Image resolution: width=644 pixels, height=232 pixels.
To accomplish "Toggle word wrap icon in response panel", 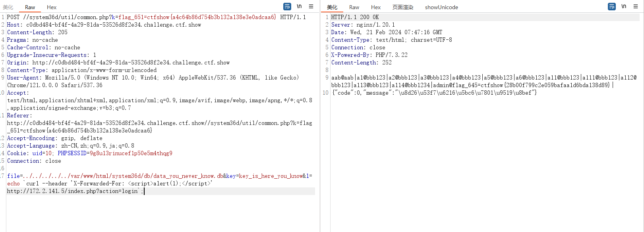I will [x=612, y=6].
